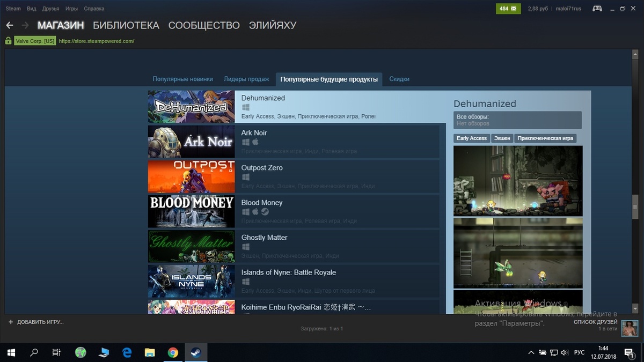Open the Вид menu
The image size is (644, 362).
pyautogui.click(x=32, y=9)
